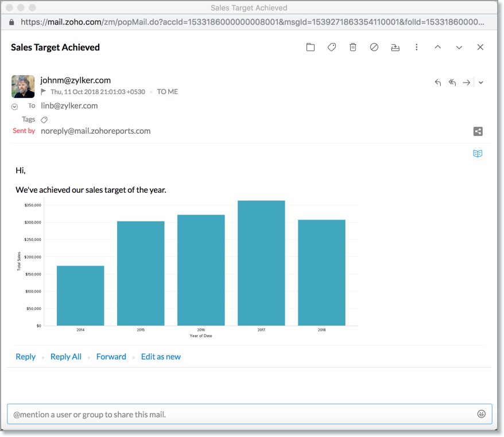This screenshot has width=504, height=437.
Task: Click the Edit as new link
Action: (161, 357)
